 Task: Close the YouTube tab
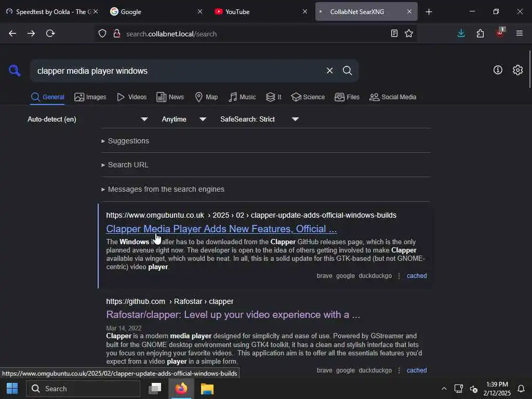point(304,12)
